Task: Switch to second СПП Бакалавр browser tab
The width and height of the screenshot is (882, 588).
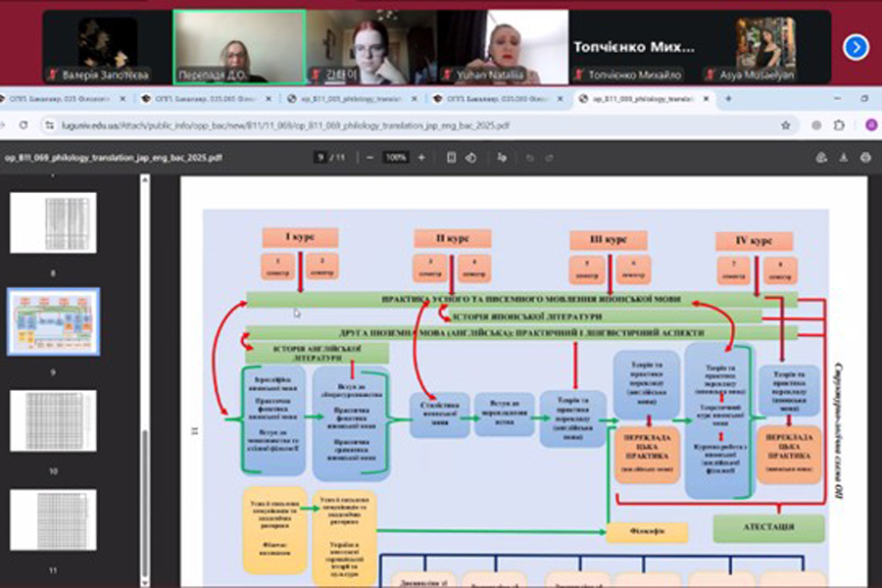Action: point(206,98)
